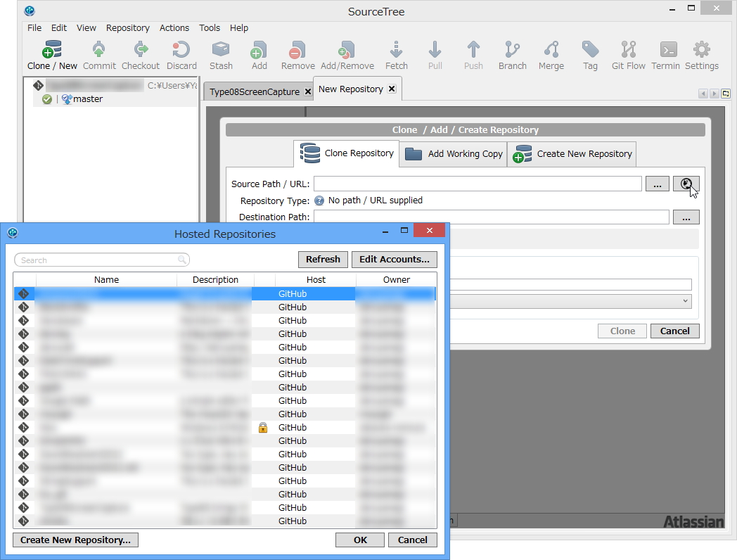This screenshot has width=737, height=560.
Task: Click the right tab-scroll chevron
Action: coord(714,92)
